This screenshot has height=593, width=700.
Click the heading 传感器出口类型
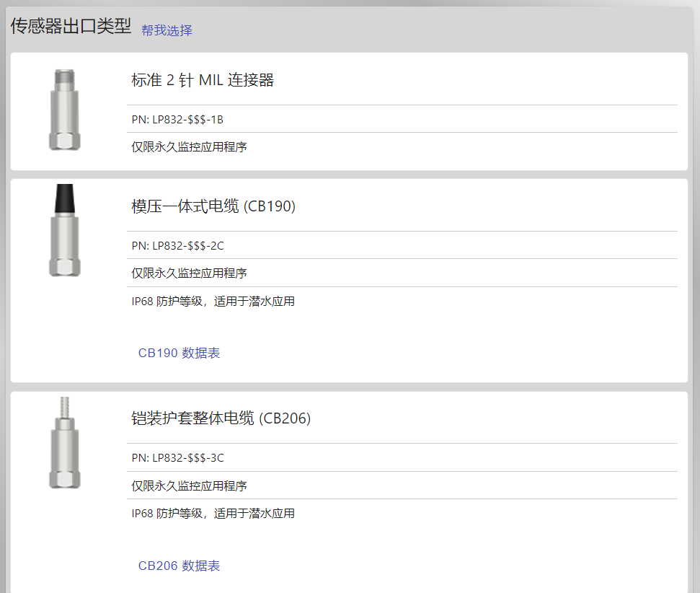click(71, 26)
